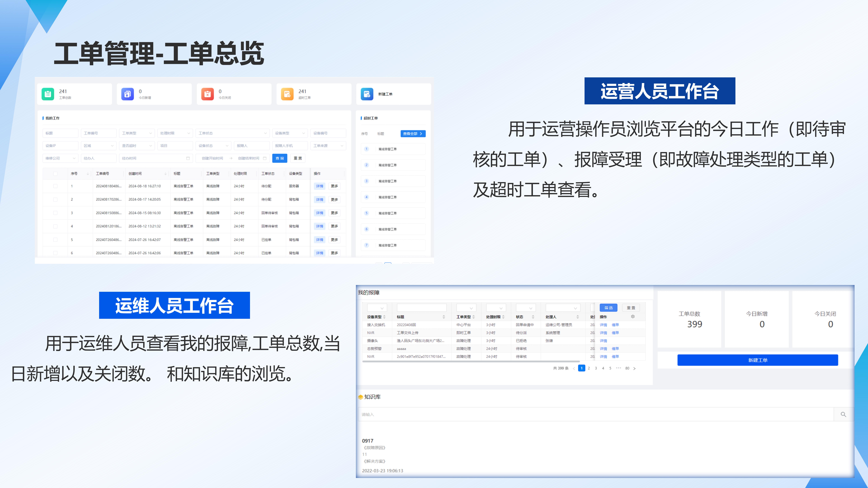Click the wide blue 新建工单 button
Viewport: 868px width, 488px height.
758,360
